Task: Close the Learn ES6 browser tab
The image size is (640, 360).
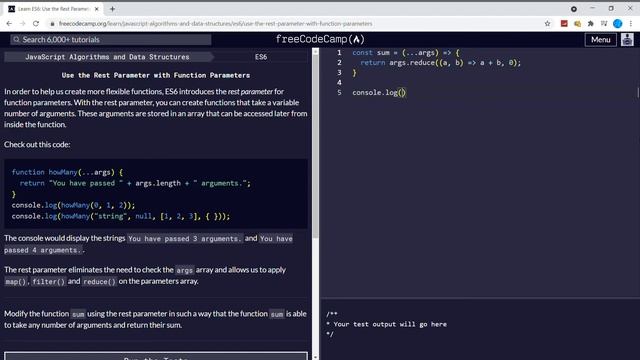Action: (97, 9)
